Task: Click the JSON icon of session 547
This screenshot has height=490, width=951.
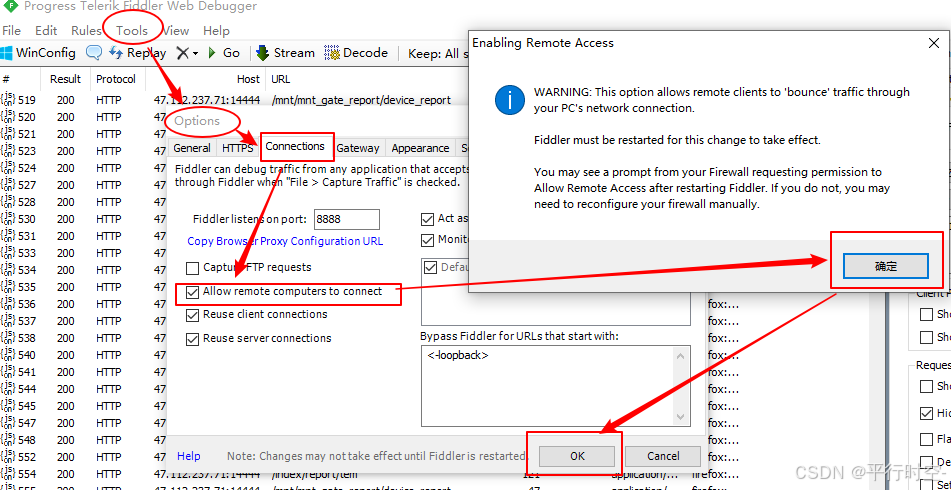Action: coord(8,423)
